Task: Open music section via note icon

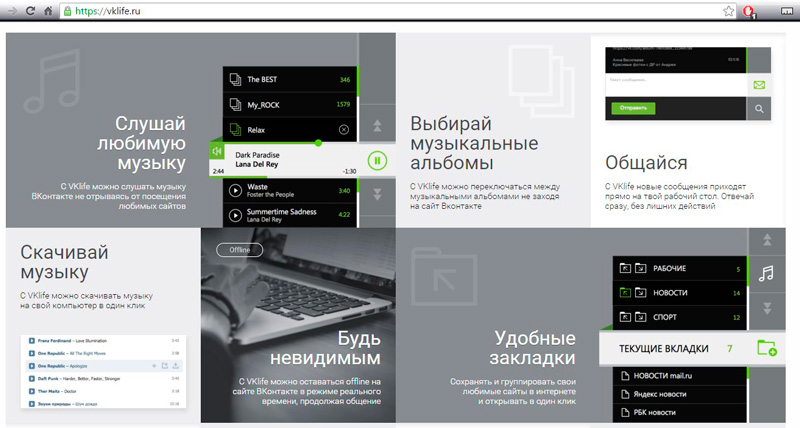Action: (766, 274)
